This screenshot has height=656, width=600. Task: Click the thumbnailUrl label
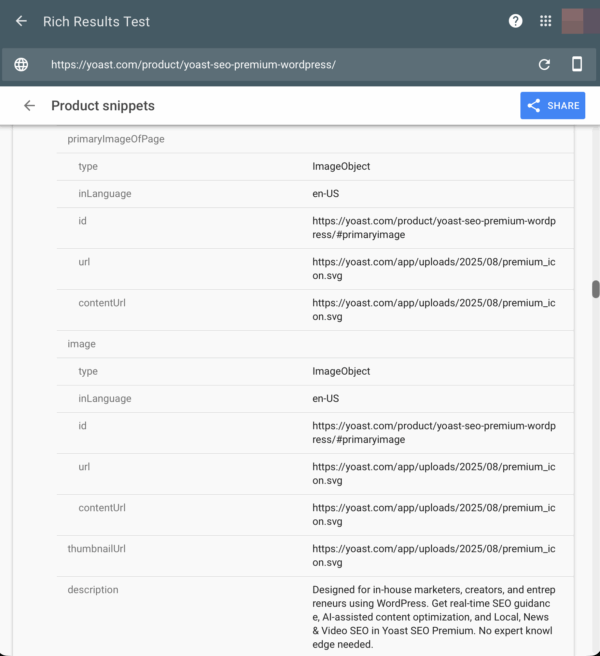coord(96,549)
